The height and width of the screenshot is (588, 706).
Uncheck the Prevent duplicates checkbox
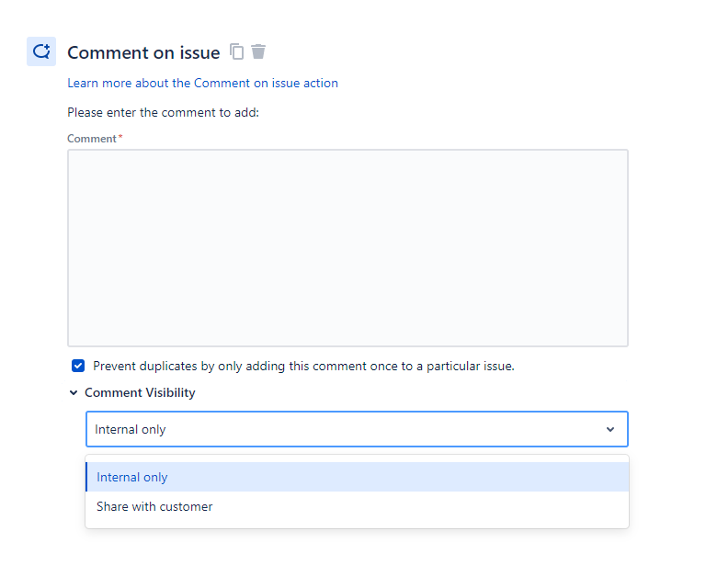click(78, 366)
